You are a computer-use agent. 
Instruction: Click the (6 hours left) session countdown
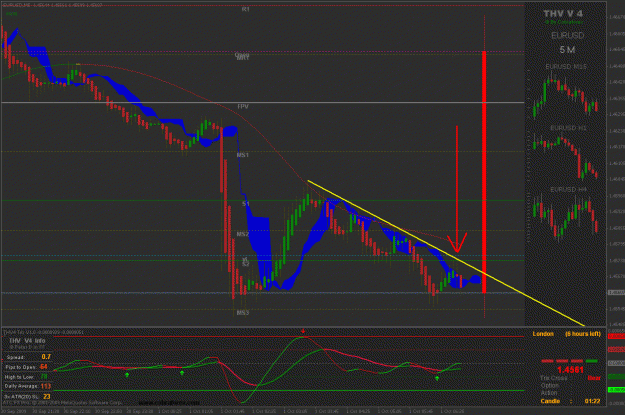(x=583, y=334)
